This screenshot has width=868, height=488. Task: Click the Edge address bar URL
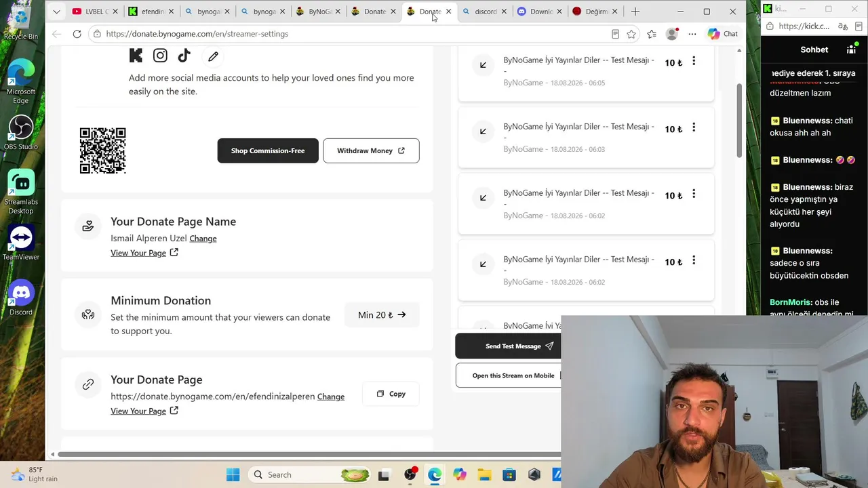[x=197, y=34]
